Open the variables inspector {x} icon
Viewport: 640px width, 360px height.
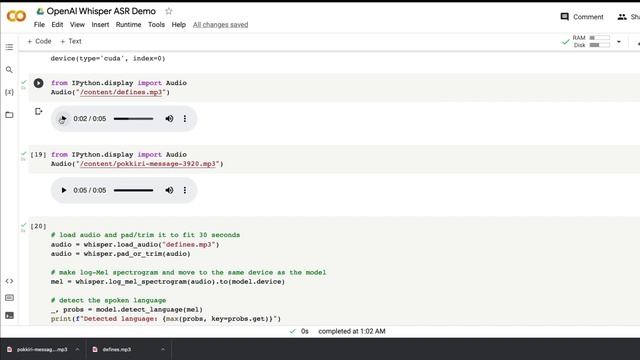(x=9, y=92)
